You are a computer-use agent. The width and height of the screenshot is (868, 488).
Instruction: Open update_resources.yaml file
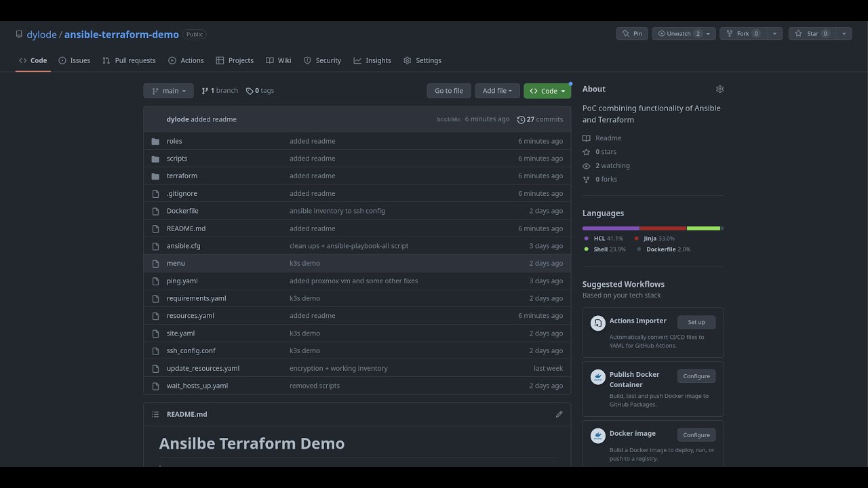click(203, 368)
